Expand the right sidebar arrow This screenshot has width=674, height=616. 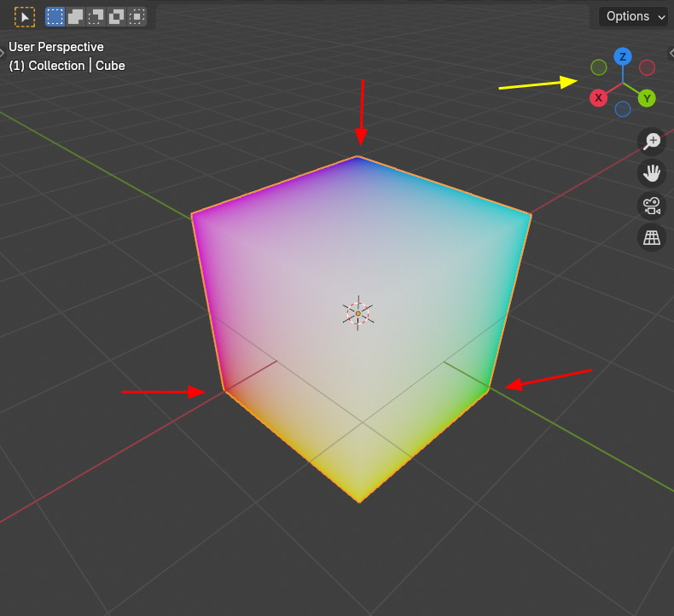click(x=671, y=53)
